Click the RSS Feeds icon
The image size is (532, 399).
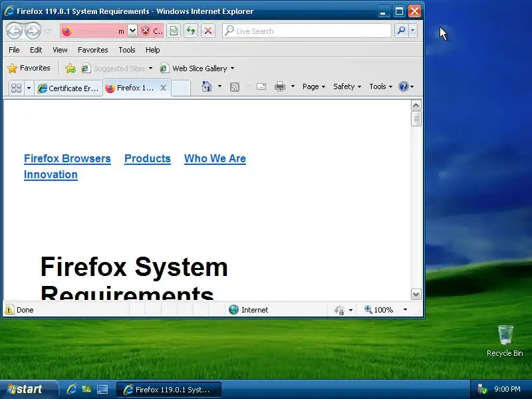(x=235, y=87)
